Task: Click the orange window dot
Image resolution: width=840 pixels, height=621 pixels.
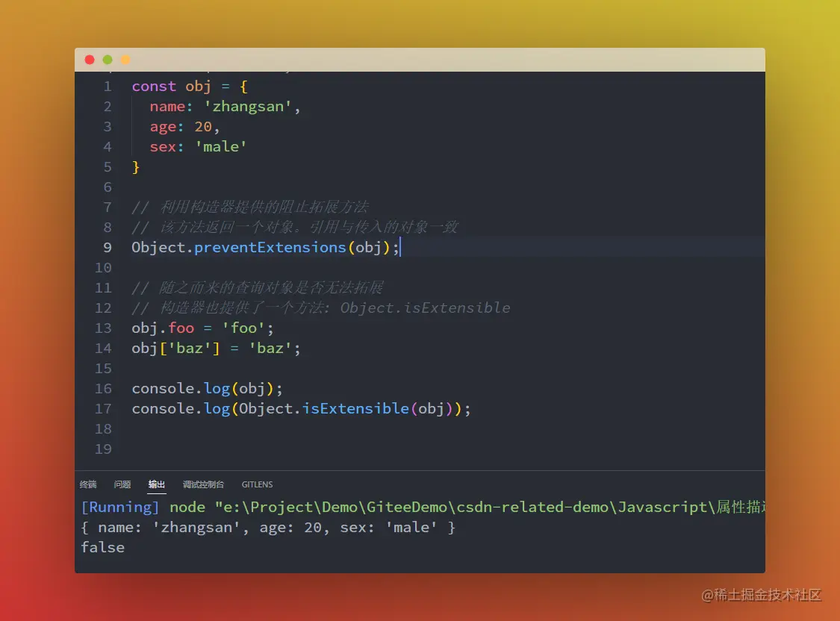Action: pyautogui.click(x=125, y=60)
